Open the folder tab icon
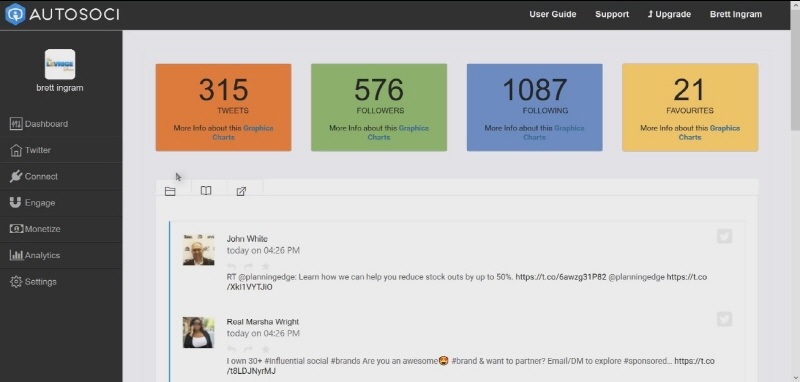The height and width of the screenshot is (382, 800). coord(170,191)
